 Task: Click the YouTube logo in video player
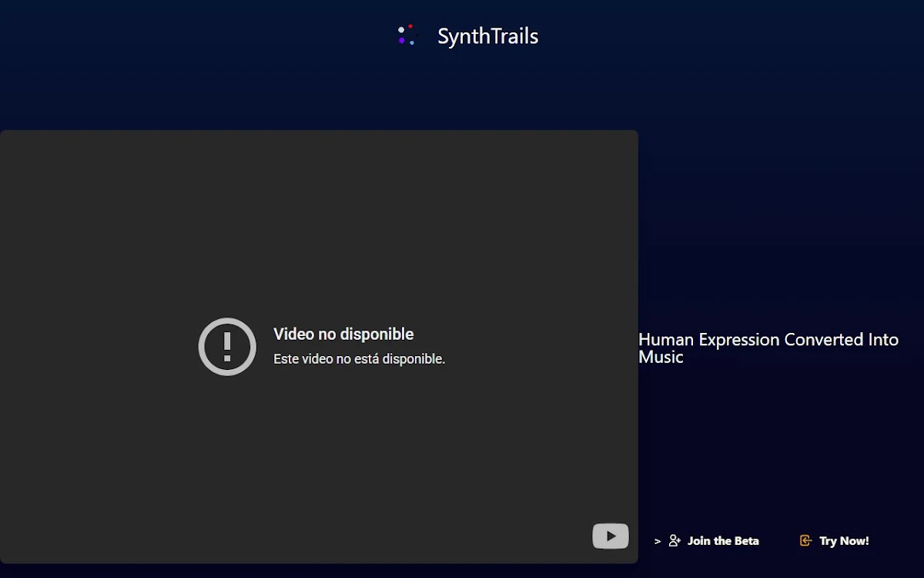coord(611,536)
